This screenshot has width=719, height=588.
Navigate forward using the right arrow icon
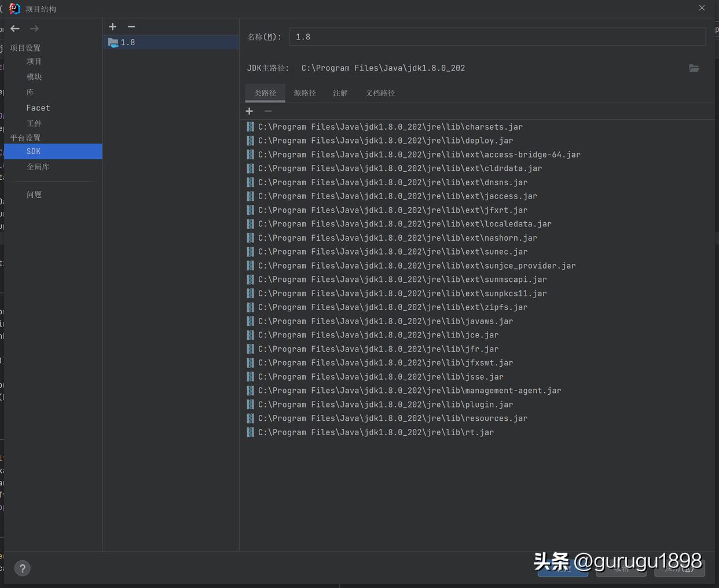(34, 28)
